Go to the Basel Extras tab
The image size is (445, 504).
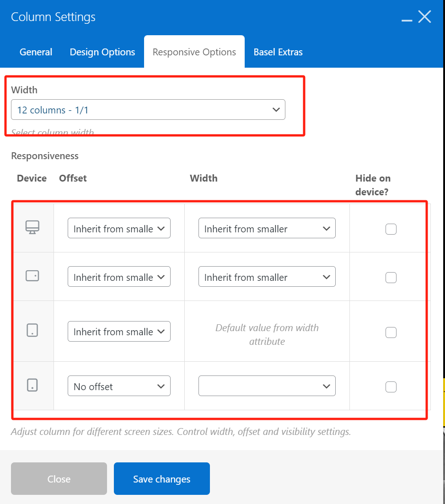tap(278, 52)
